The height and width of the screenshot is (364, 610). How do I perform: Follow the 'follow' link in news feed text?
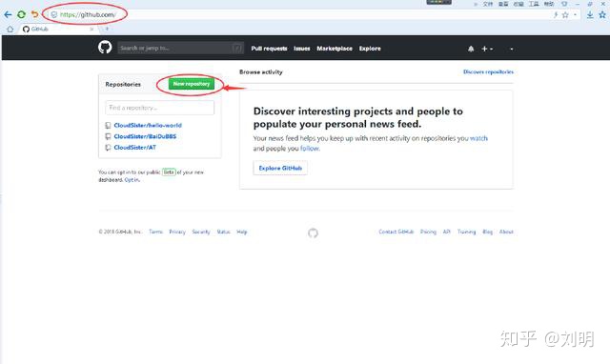click(x=309, y=148)
